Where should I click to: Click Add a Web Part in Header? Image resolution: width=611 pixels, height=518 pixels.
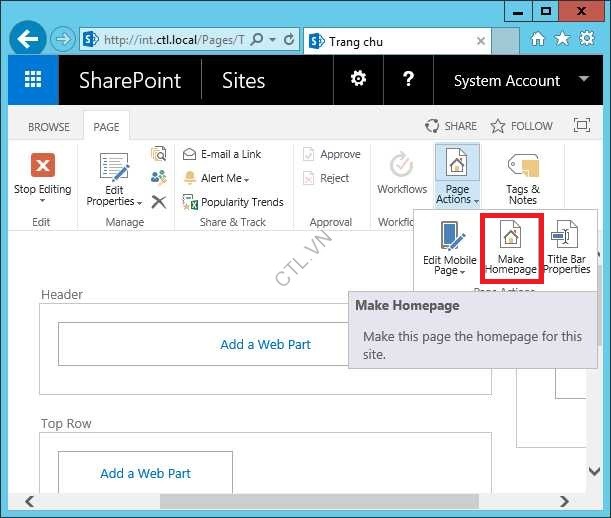[265, 344]
